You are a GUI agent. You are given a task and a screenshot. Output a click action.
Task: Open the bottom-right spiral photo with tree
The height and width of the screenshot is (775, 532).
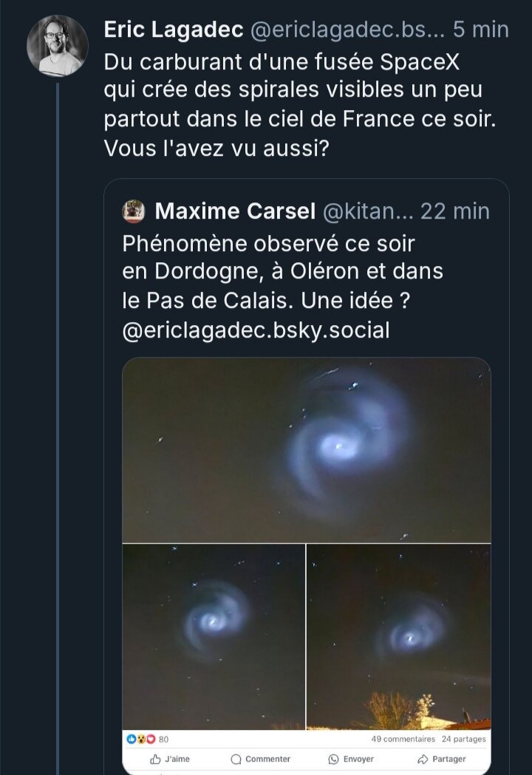click(399, 637)
